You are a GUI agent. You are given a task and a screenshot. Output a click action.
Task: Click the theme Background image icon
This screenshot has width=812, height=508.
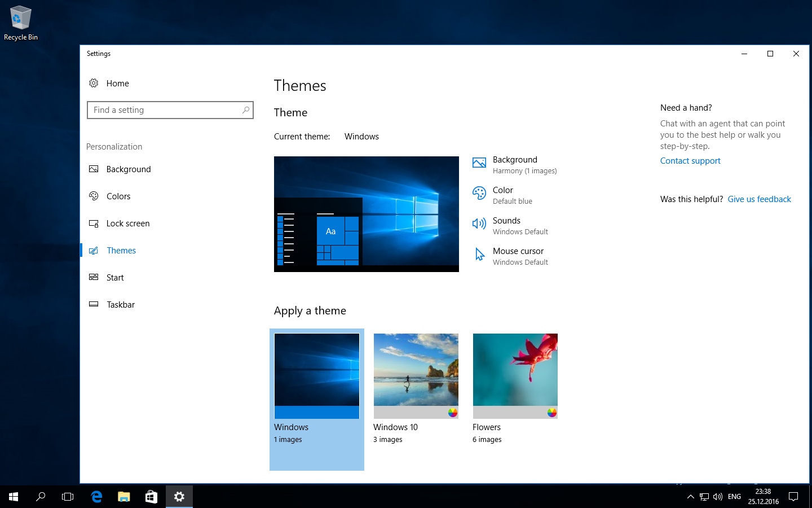tap(479, 163)
